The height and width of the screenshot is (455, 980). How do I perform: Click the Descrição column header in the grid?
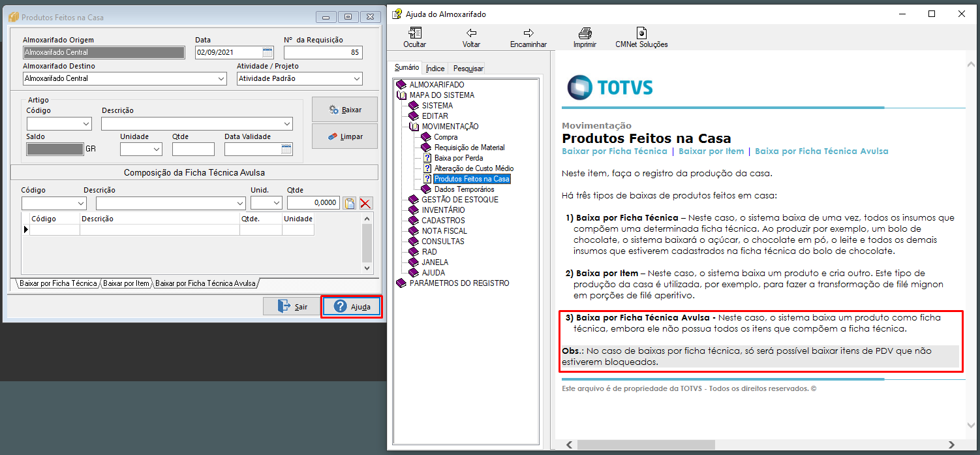159,219
